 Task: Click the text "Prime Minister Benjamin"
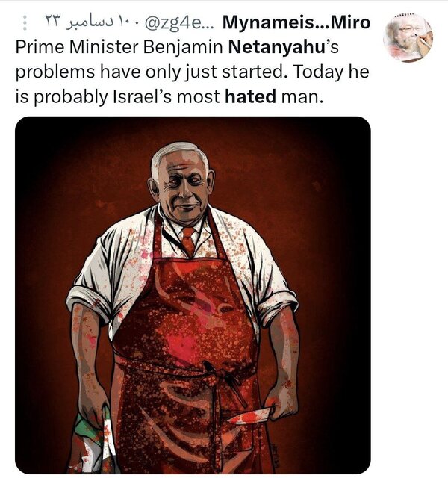click(x=119, y=48)
